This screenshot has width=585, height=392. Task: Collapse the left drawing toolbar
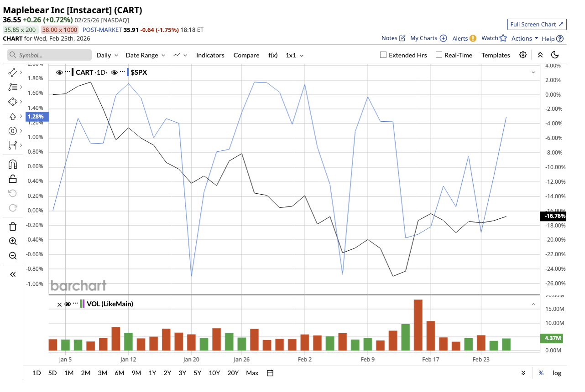pos(13,274)
